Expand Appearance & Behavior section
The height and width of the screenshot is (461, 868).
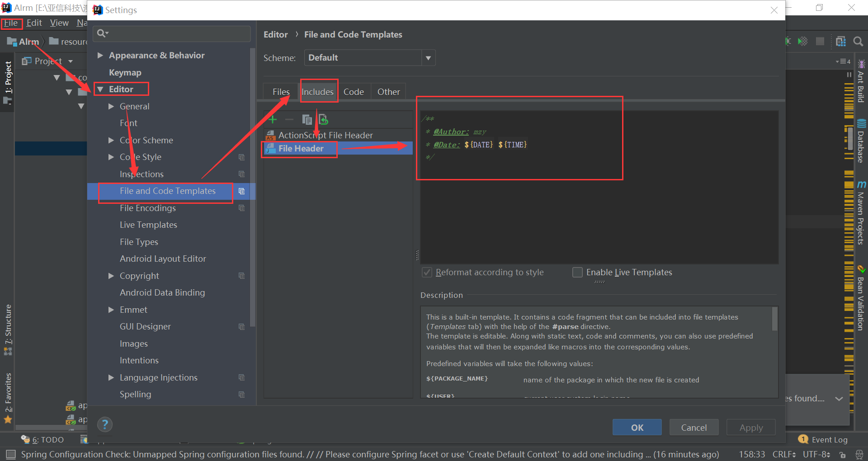100,55
